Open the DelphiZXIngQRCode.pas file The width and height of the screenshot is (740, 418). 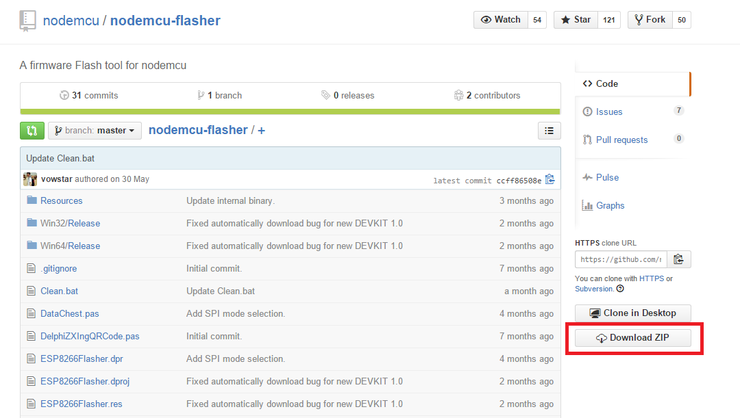point(90,336)
